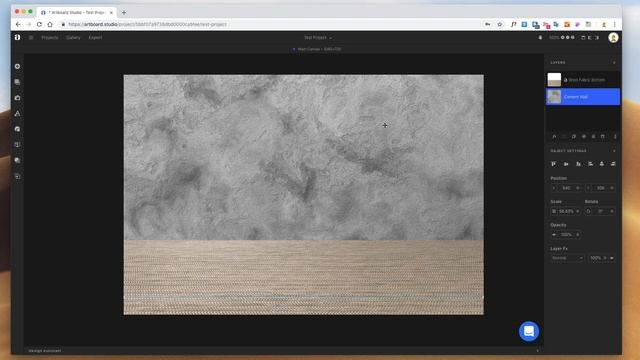Toggle the rightmost panel layout icon in header
Viewport: 640px width, 360px height.
coord(597,38)
